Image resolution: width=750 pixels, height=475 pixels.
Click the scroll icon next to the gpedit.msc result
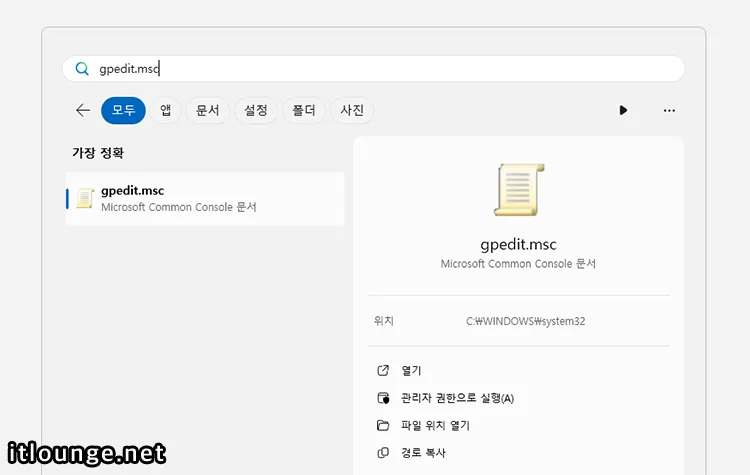click(x=85, y=198)
